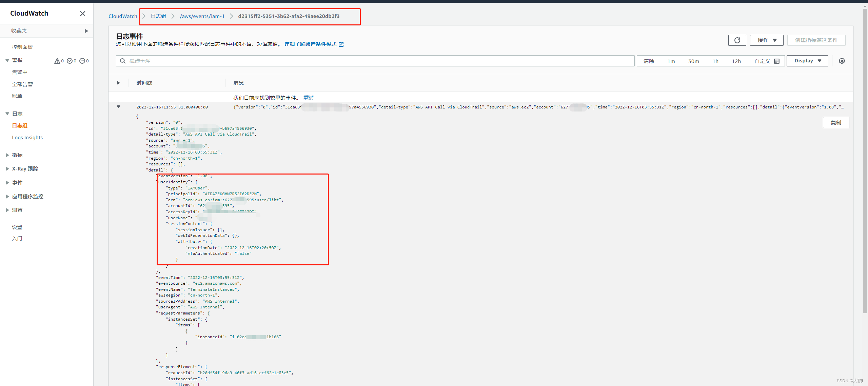
Task: Open 控制面板 dashboard in sidebar
Action: pyautogui.click(x=22, y=47)
